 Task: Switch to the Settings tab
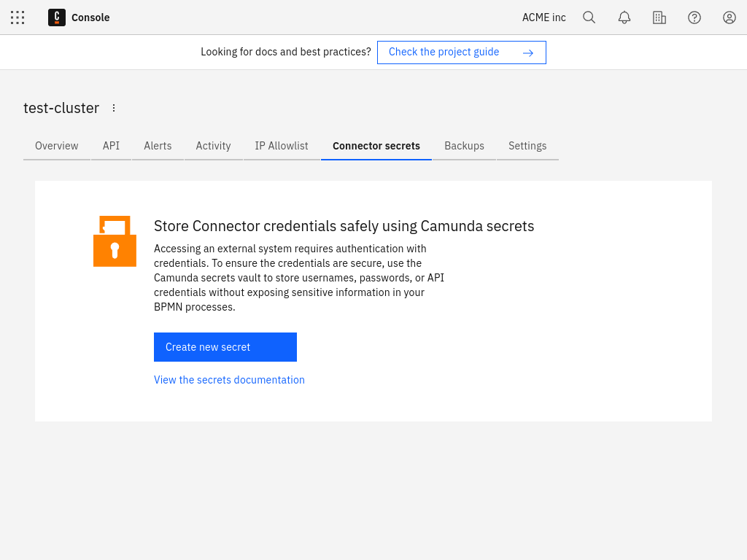coord(527,146)
